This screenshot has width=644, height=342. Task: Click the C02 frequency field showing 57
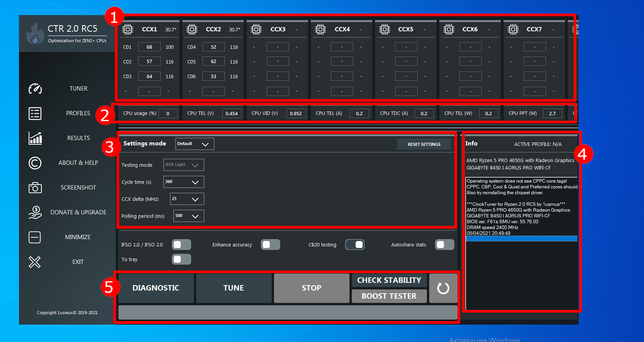pyautogui.click(x=149, y=62)
